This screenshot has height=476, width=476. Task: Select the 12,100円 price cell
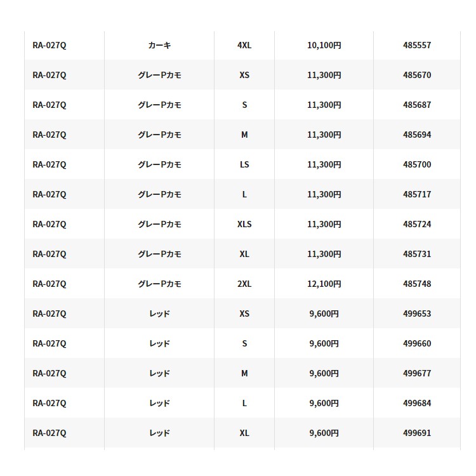[x=324, y=284]
